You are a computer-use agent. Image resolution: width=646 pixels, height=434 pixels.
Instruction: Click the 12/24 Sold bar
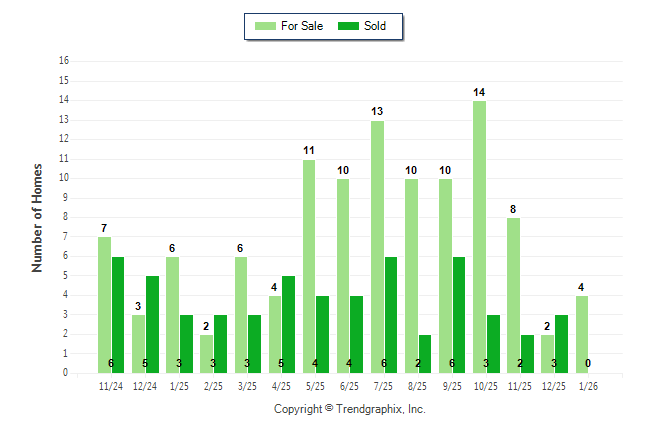coord(152,320)
